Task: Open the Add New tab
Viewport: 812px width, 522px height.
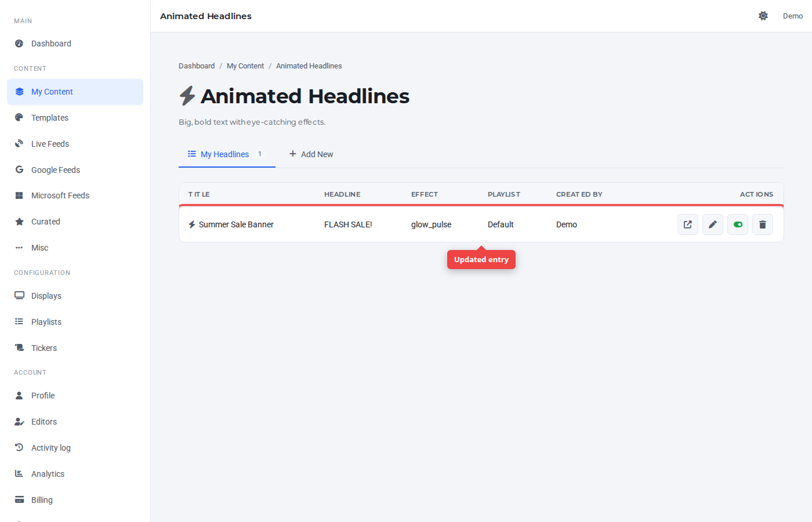Action: tap(311, 154)
